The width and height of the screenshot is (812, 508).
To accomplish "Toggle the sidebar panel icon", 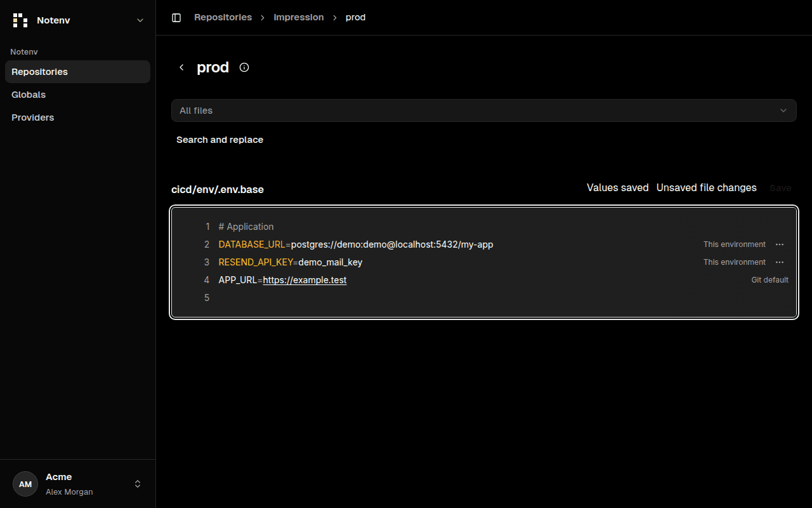I will point(176,18).
